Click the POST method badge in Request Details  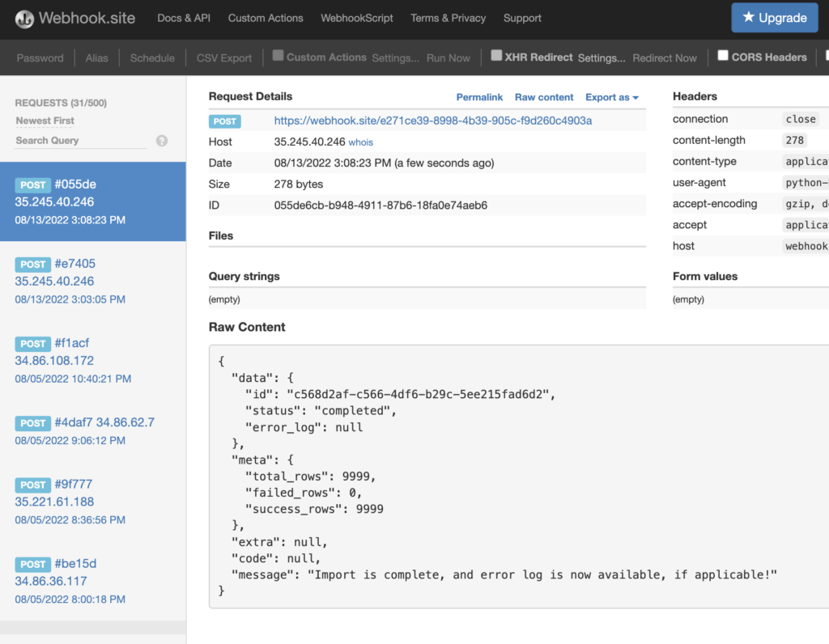click(x=225, y=121)
